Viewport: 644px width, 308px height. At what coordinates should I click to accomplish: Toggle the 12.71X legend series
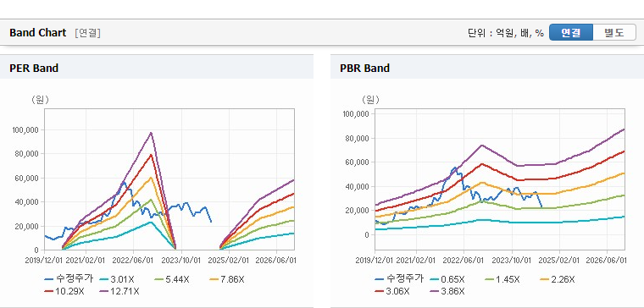120,291
